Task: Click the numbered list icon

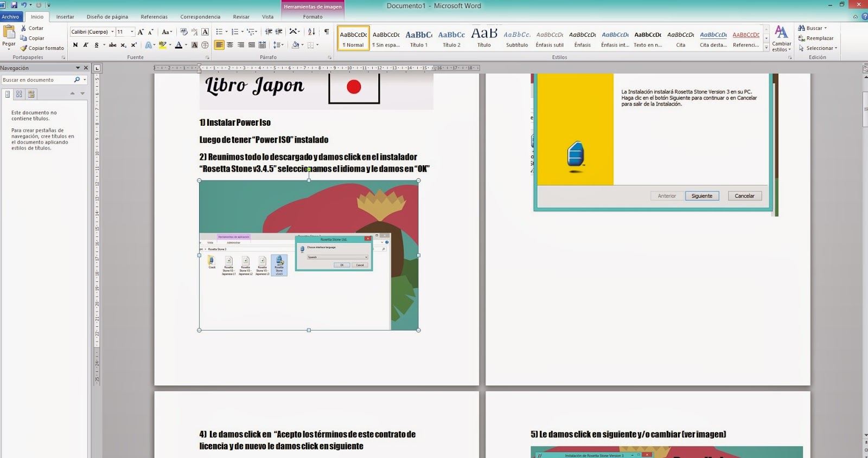Action: click(x=236, y=32)
